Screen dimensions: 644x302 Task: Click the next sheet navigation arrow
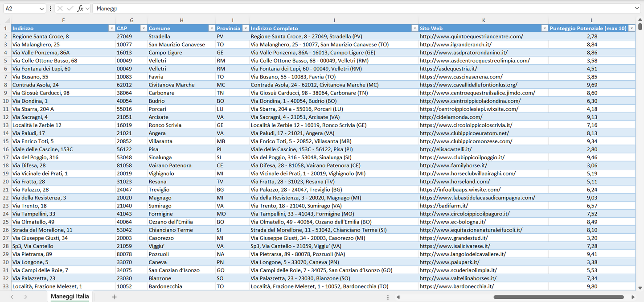(x=25, y=297)
